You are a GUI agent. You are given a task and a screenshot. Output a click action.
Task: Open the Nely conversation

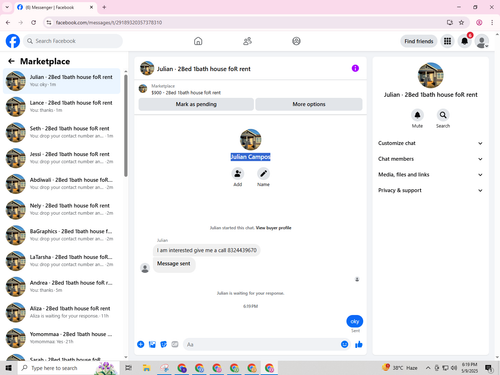(x=62, y=209)
